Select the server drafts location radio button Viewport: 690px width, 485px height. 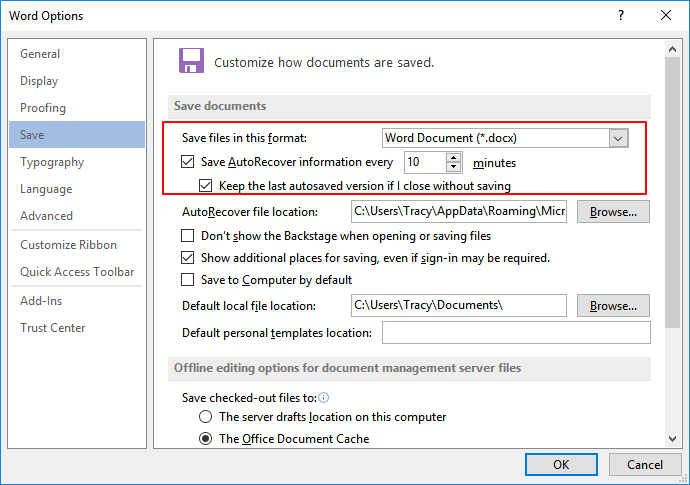[x=206, y=417]
